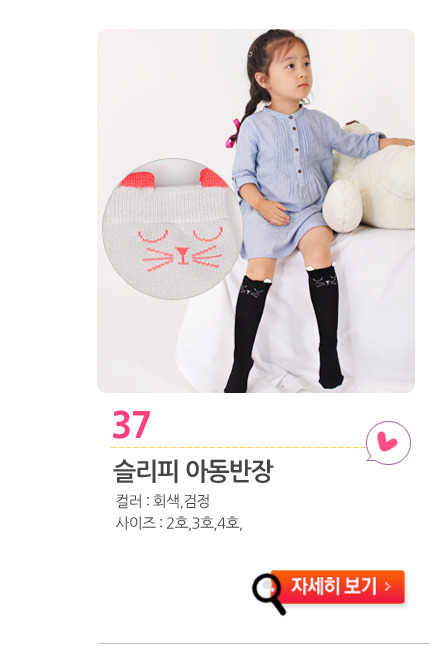
Task: Click the magnifying glass icon near 자세히 보기
Action: coord(269,594)
